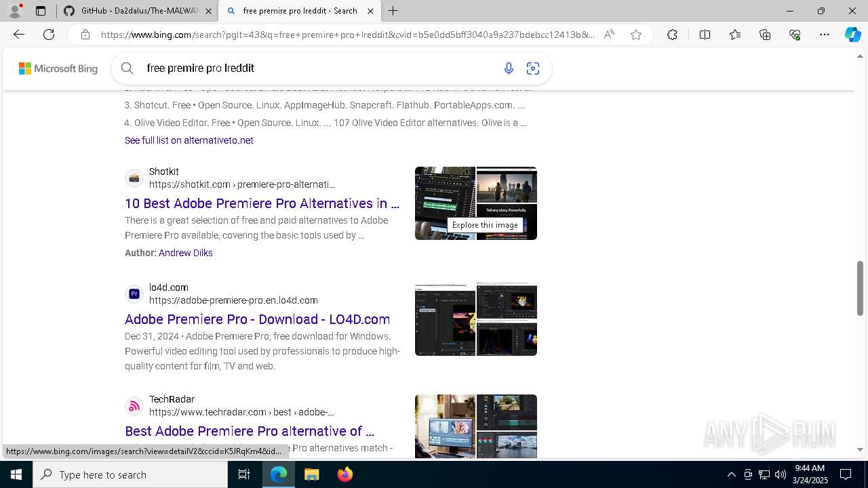
Task: Open the Collections icon
Action: click(x=765, y=35)
